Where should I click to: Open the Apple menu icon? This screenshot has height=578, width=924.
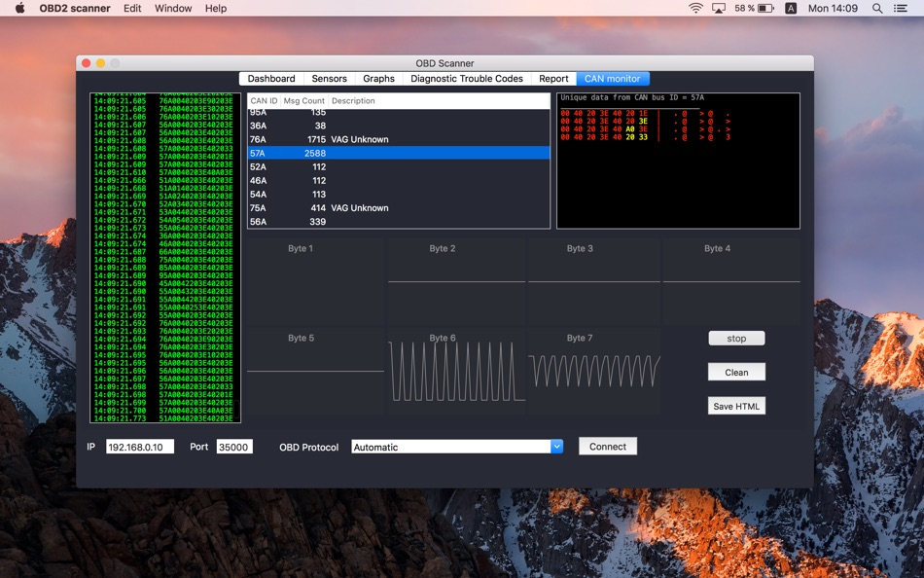click(19, 8)
